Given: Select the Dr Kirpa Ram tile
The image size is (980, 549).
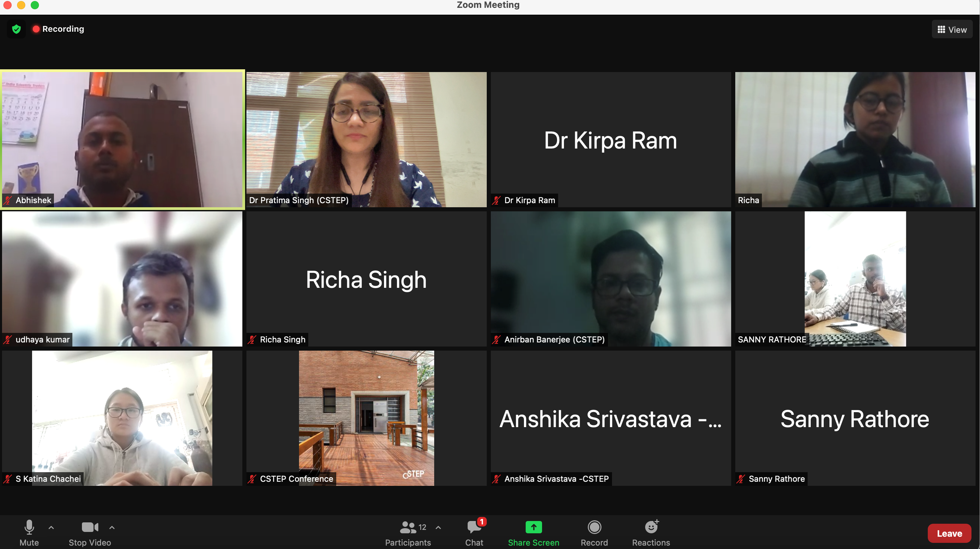Looking at the screenshot, I should point(611,139).
